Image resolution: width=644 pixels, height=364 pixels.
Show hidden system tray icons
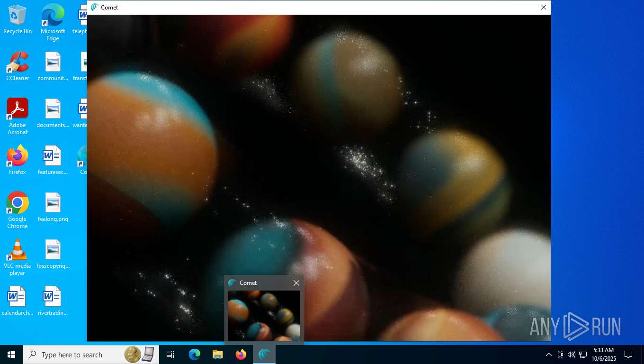(549, 355)
